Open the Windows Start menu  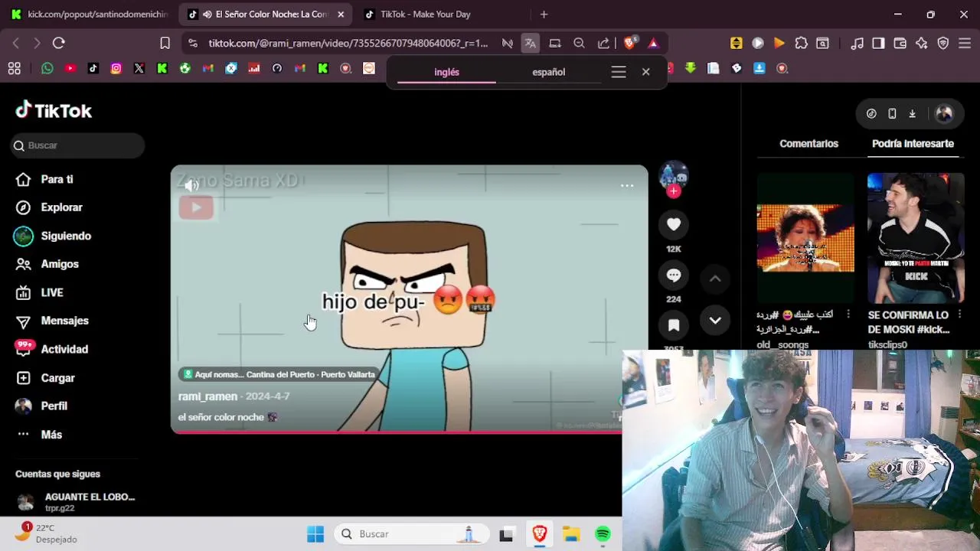point(315,534)
